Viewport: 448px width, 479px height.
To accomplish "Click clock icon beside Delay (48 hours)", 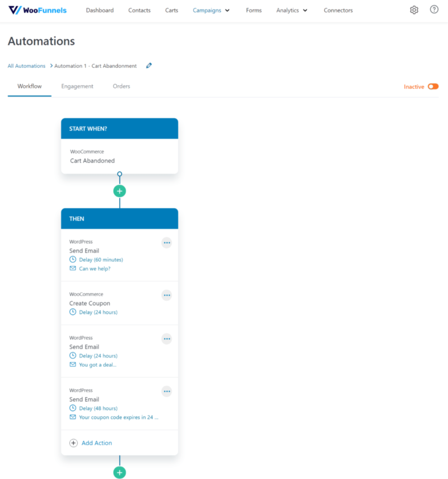I will click(73, 408).
